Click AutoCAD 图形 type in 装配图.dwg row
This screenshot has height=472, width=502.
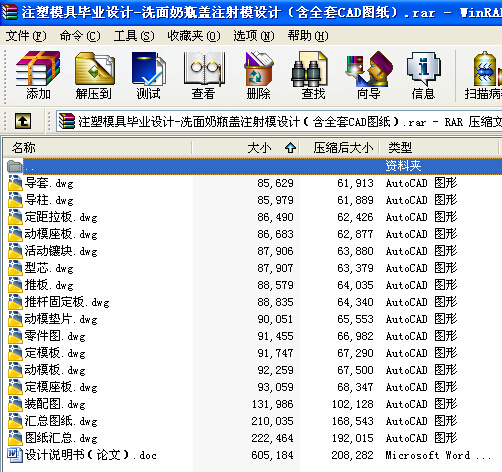[421, 404]
